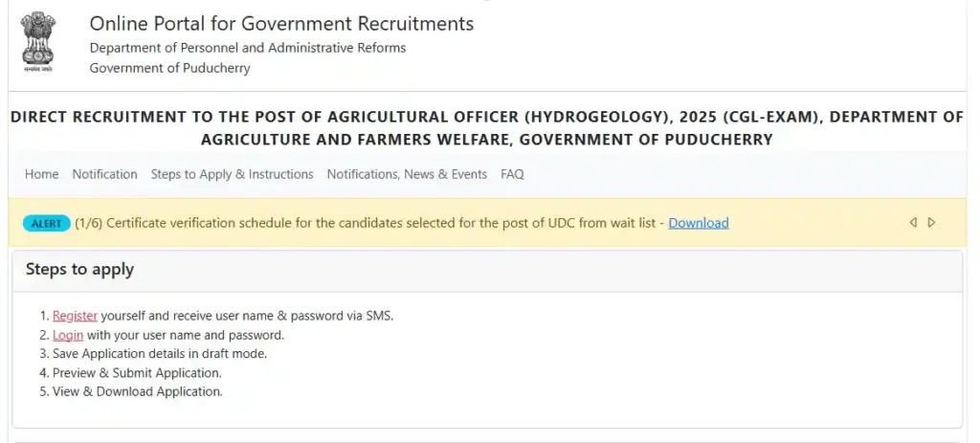
Task: Follow the Login link in step 2
Action: (x=68, y=335)
